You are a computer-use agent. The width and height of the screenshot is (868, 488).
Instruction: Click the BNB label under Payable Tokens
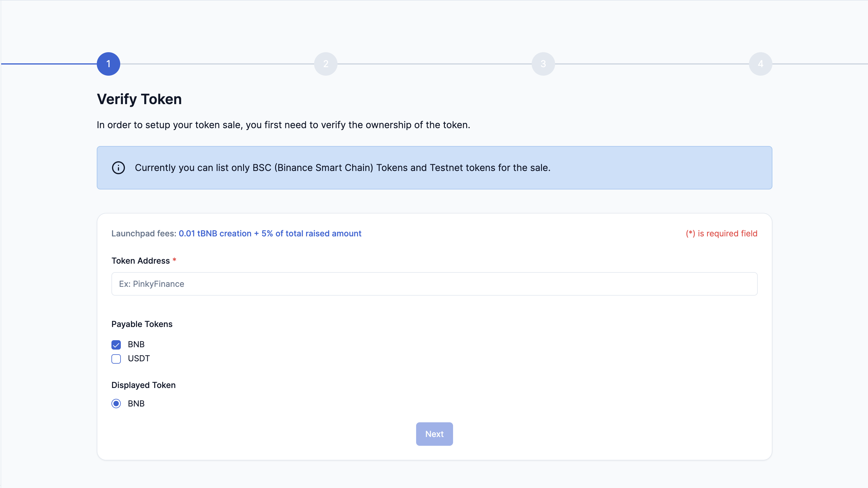tap(136, 344)
